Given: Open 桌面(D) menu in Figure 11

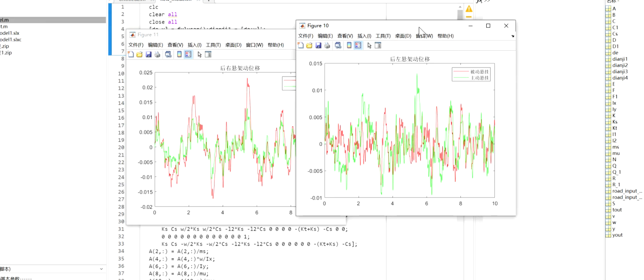Looking at the screenshot, I should click(233, 45).
